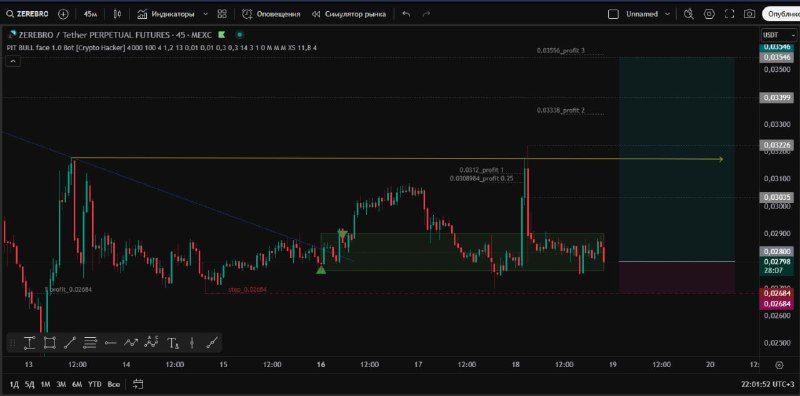
Task: Open chart settings hexagon icon
Action: (709, 14)
